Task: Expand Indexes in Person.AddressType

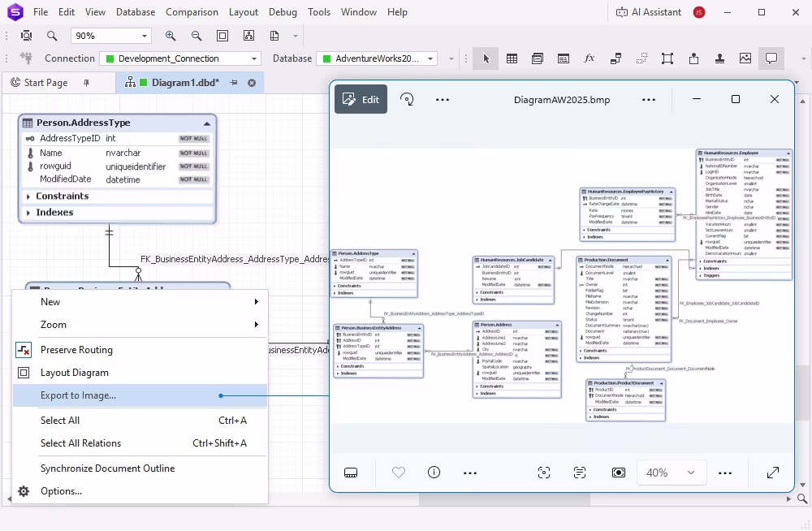Action: [x=28, y=213]
